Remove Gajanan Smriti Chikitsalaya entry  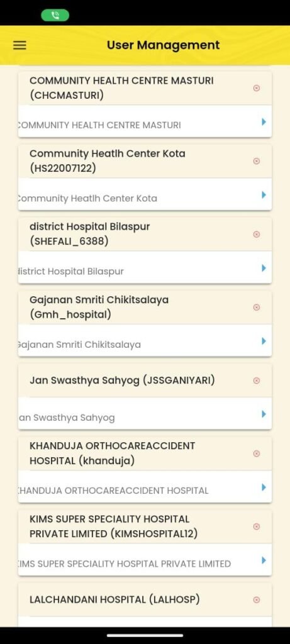click(x=256, y=307)
